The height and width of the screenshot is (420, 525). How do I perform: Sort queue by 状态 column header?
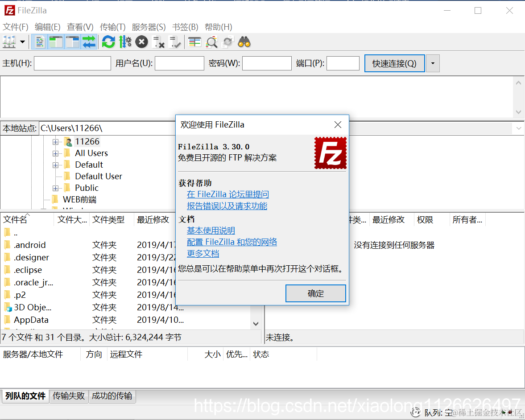(283, 354)
